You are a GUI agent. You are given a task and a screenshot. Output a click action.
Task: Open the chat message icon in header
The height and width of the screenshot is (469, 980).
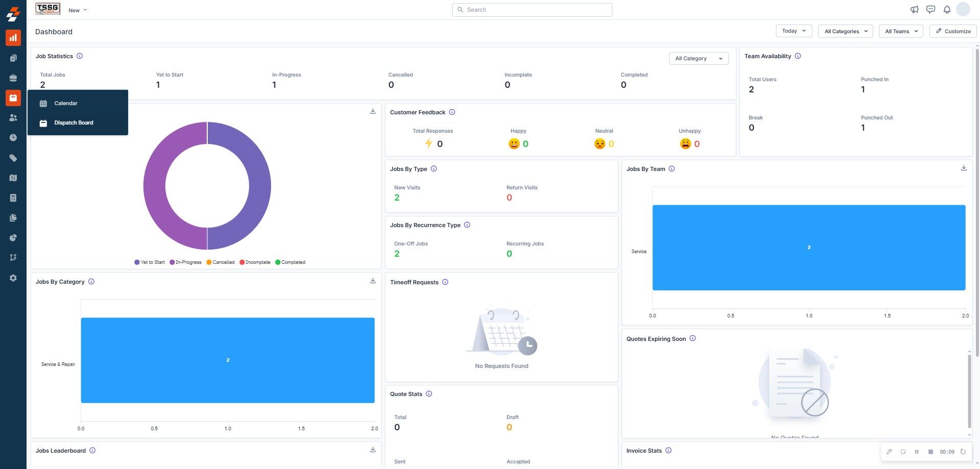tap(930, 9)
